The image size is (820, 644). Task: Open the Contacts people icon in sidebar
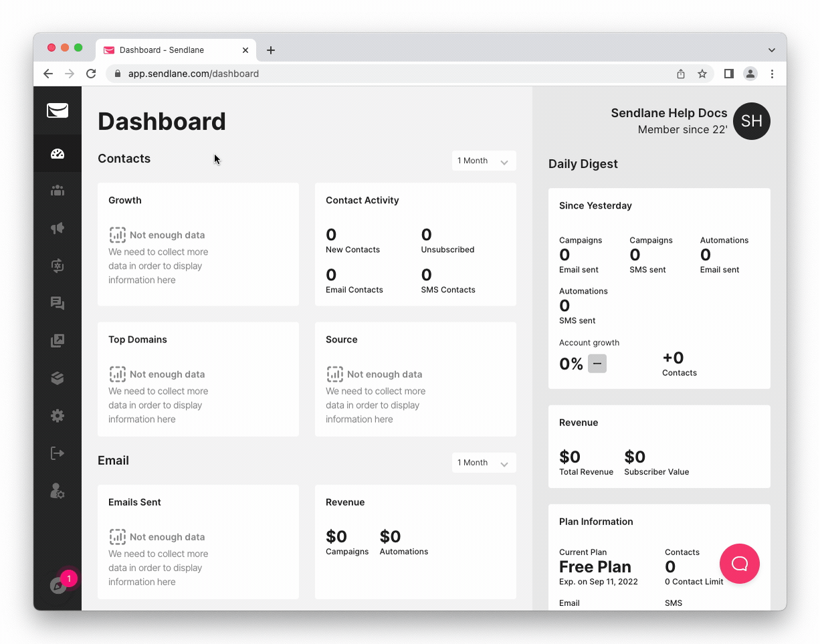(58, 191)
